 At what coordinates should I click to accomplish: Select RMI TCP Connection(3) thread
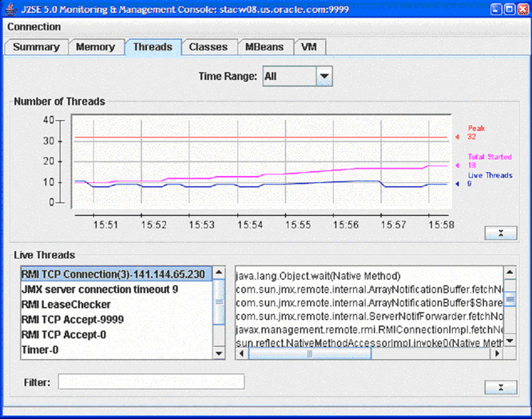(113, 274)
